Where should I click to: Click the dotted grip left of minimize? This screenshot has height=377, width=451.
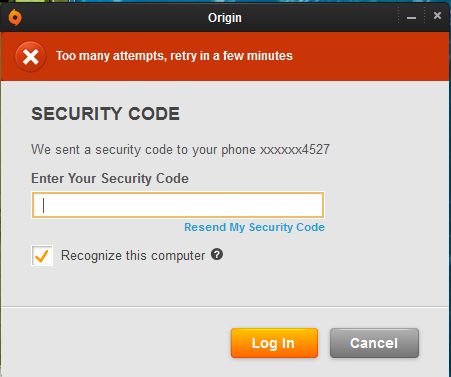(x=399, y=16)
